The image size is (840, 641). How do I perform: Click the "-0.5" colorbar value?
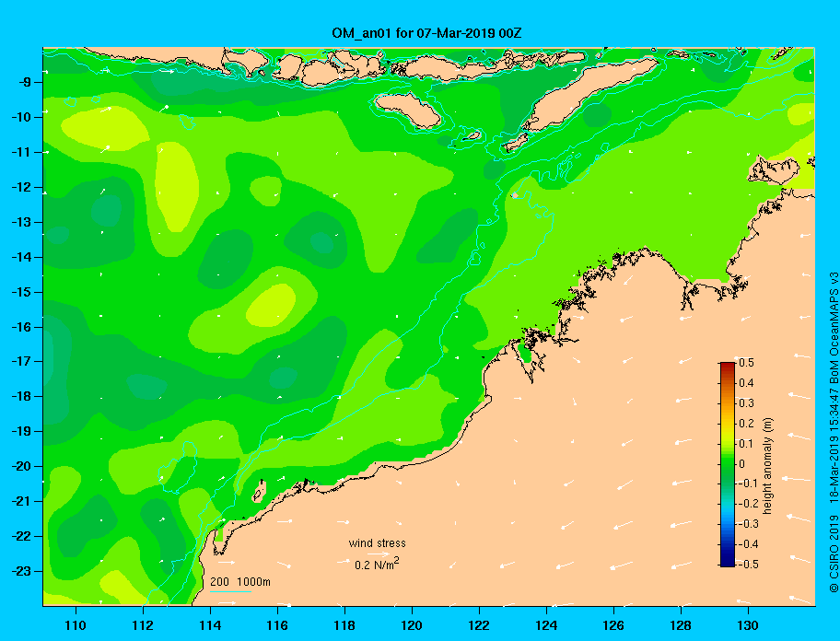pos(748,565)
